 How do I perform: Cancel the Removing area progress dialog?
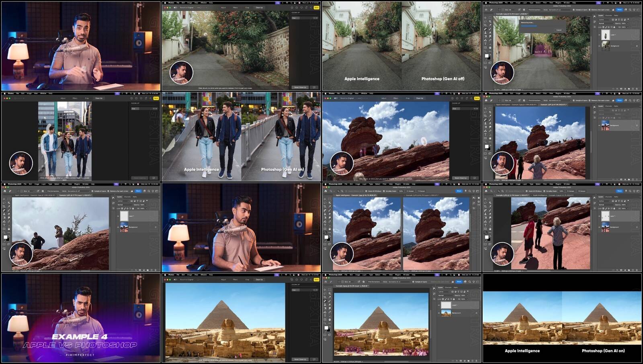click(x=559, y=30)
